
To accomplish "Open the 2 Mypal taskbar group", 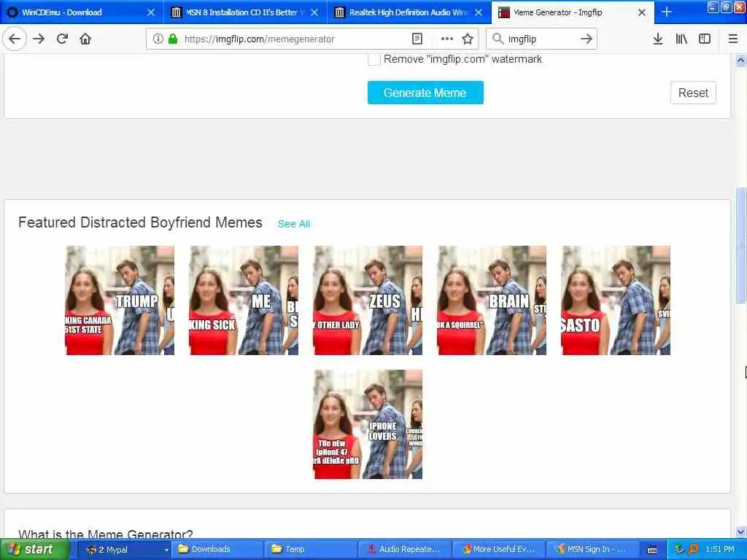I will [123, 549].
